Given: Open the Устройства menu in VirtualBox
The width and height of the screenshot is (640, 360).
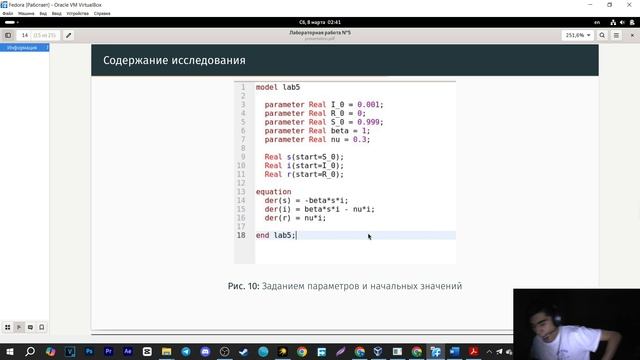Looking at the screenshot, I should (78, 13).
